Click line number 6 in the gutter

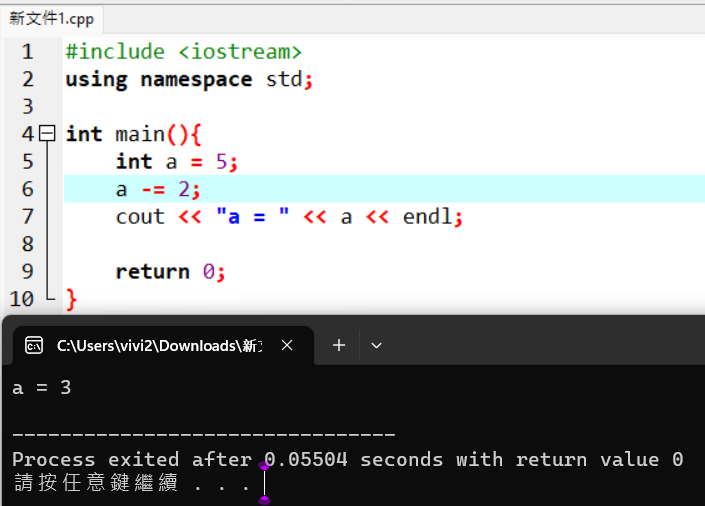pyautogui.click(x=27, y=189)
